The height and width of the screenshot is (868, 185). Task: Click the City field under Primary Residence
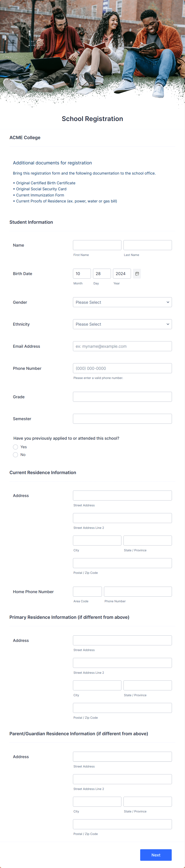click(x=97, y=685)
